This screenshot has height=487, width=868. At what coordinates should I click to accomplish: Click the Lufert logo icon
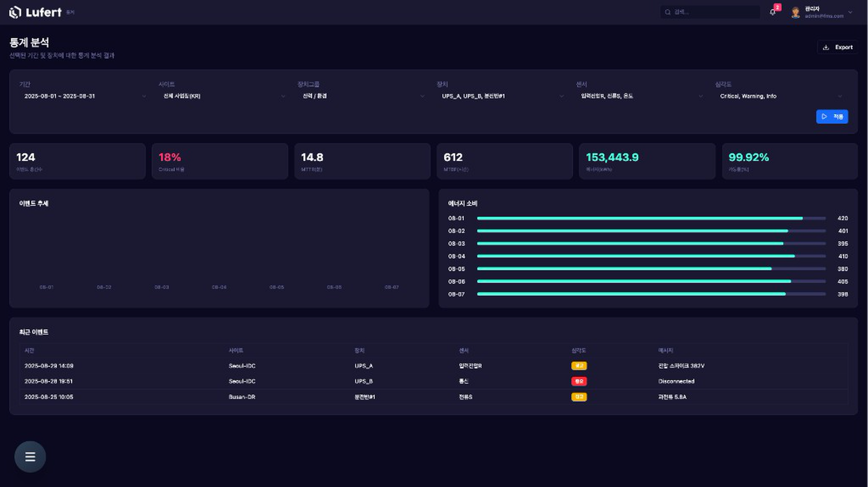click(15, 12)
